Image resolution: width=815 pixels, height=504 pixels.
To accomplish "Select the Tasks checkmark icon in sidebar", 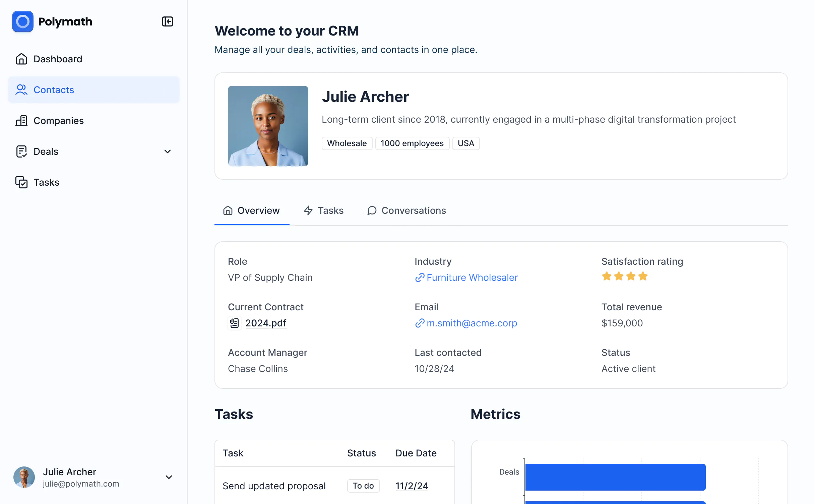I will (x=21, y=182).
